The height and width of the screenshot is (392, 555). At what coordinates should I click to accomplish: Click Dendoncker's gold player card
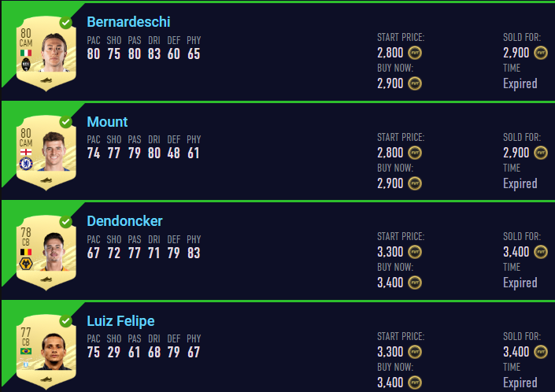coord(46,253)
